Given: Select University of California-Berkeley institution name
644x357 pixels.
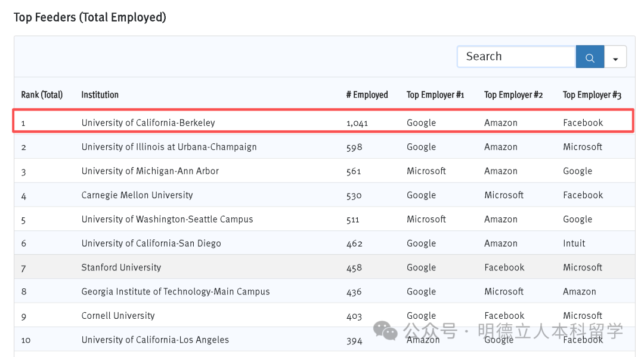Looking at the screenshot, I should tap(148, 122).
